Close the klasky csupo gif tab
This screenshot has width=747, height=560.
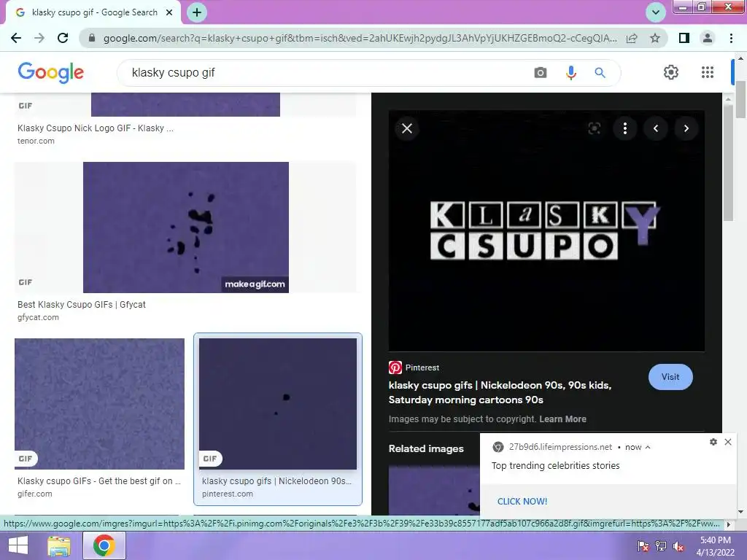pyautogui.click(x=169, y=12)
